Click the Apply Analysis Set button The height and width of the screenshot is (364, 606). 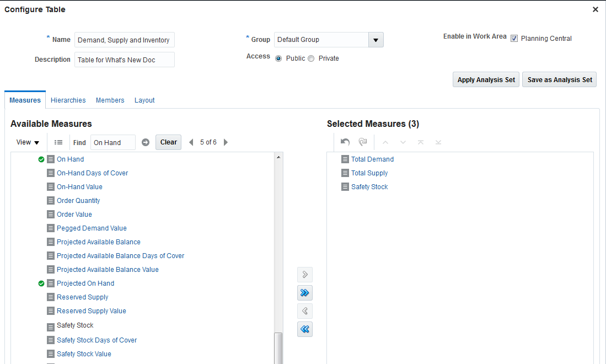[x=486, y=80]
